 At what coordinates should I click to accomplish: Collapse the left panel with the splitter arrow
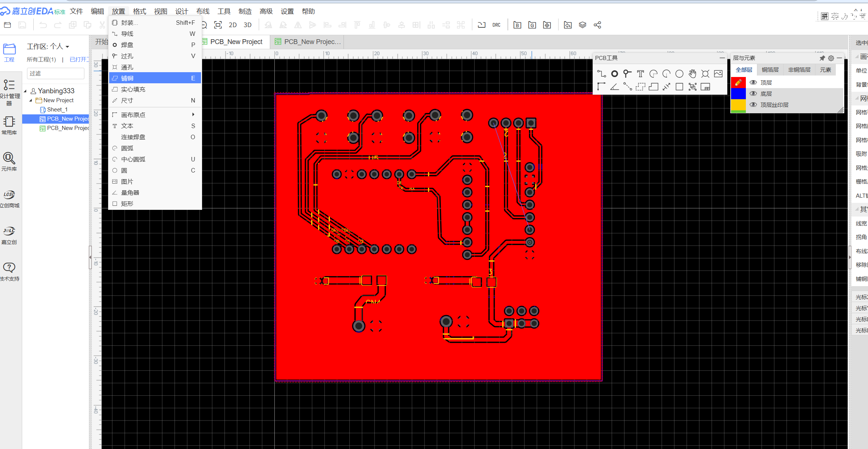[x=90, y=257]
